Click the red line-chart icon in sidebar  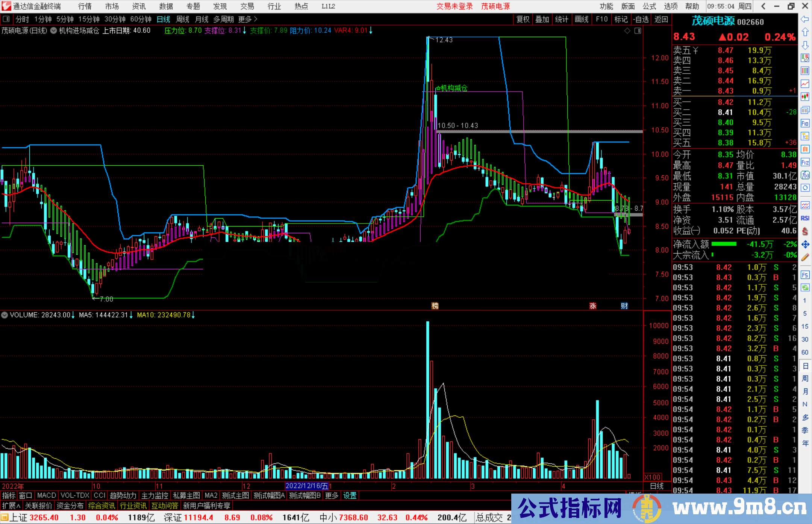click(x=805, y=83)
